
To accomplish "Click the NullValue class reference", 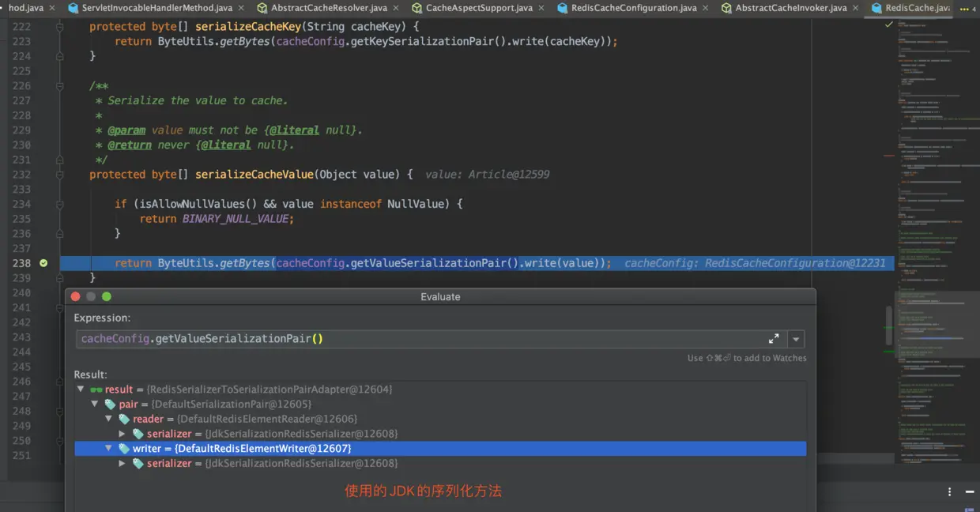I will pos(416,204).
